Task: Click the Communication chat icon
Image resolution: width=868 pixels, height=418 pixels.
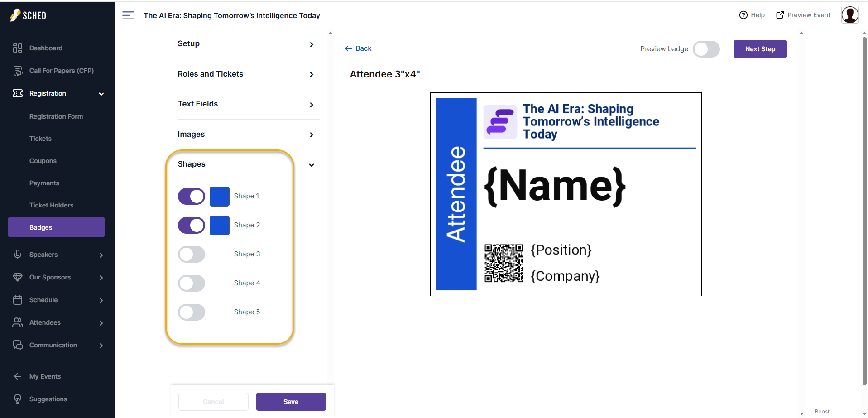Action: pyautogui.click(x=18, y=345)
